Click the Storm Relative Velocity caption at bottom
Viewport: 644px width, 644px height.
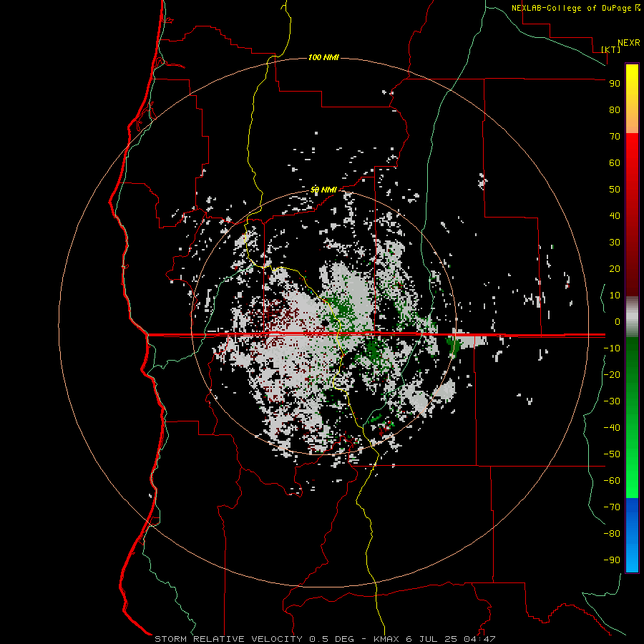click(325, 639)
